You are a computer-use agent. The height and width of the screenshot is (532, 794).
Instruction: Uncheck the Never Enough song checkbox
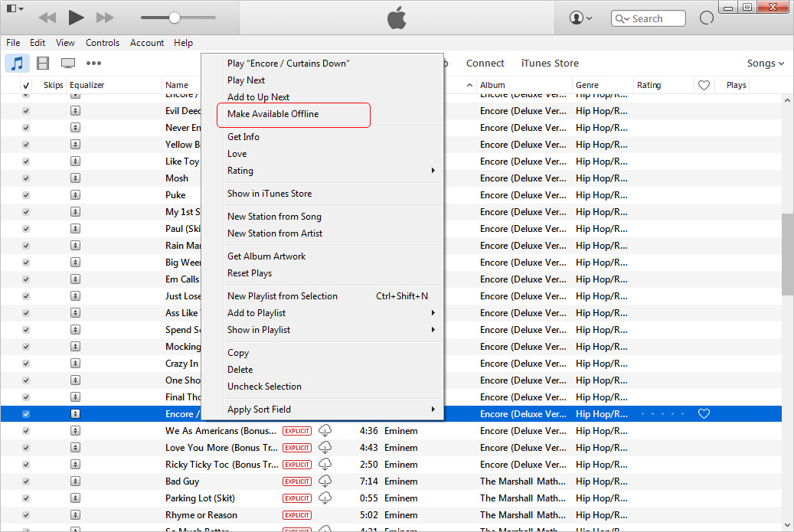tap(26, 128)
